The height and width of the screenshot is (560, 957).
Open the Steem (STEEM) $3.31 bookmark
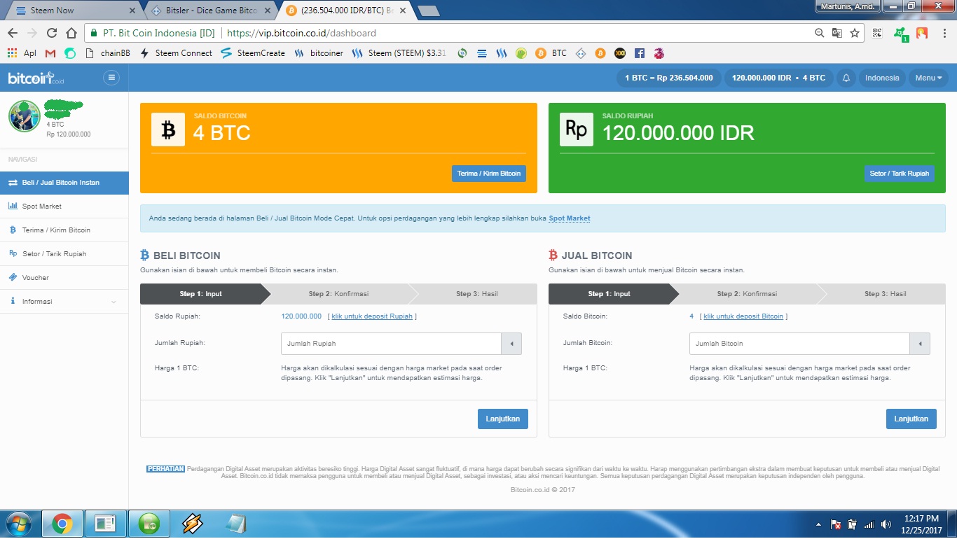(x=399, y=53)
